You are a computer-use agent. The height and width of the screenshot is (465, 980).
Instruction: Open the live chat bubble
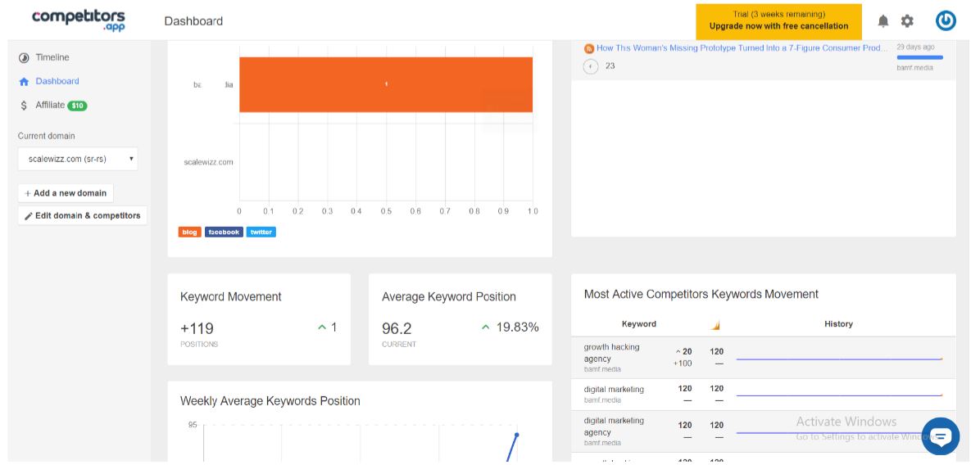(941, 436)
